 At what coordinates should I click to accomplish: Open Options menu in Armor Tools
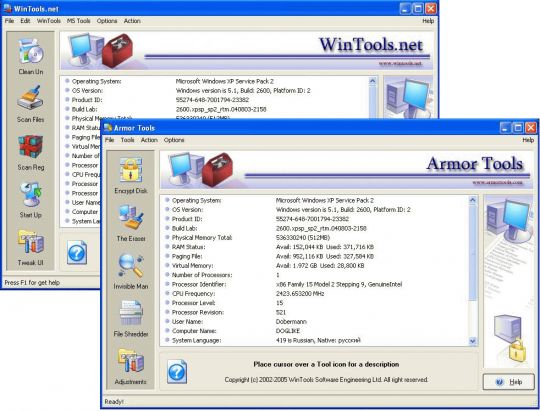pos(174,140)
